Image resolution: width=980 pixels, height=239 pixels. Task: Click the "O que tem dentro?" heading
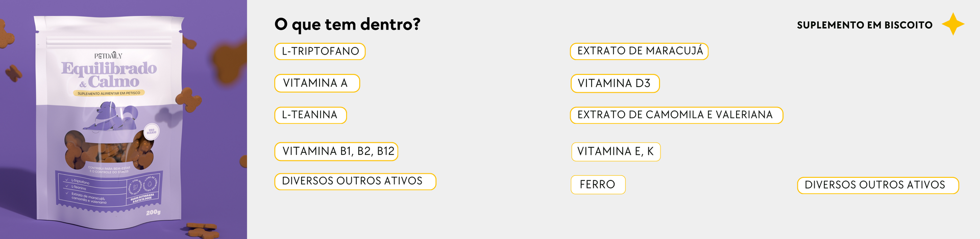pyautogui.click(x=347, y=24)
